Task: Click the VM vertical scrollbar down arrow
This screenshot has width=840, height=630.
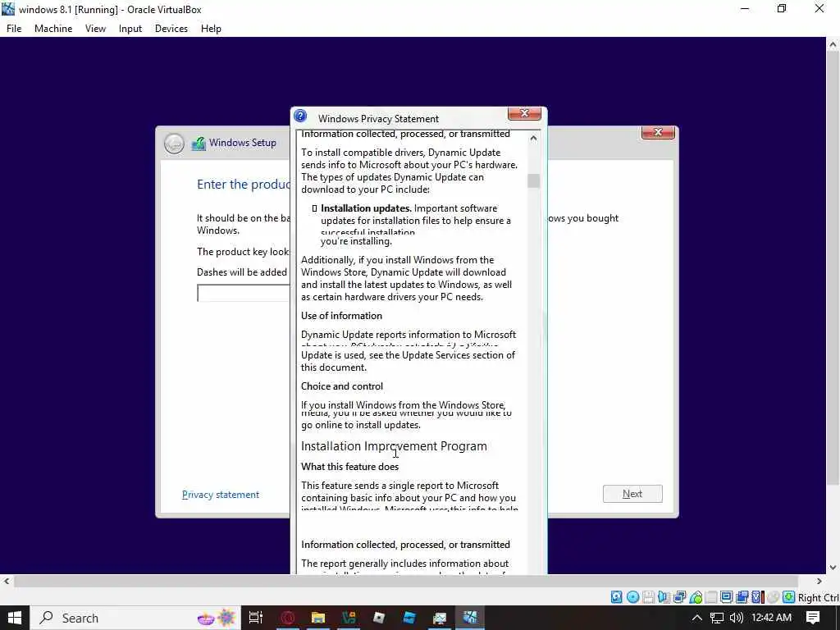Action: (x=833, y=568)
